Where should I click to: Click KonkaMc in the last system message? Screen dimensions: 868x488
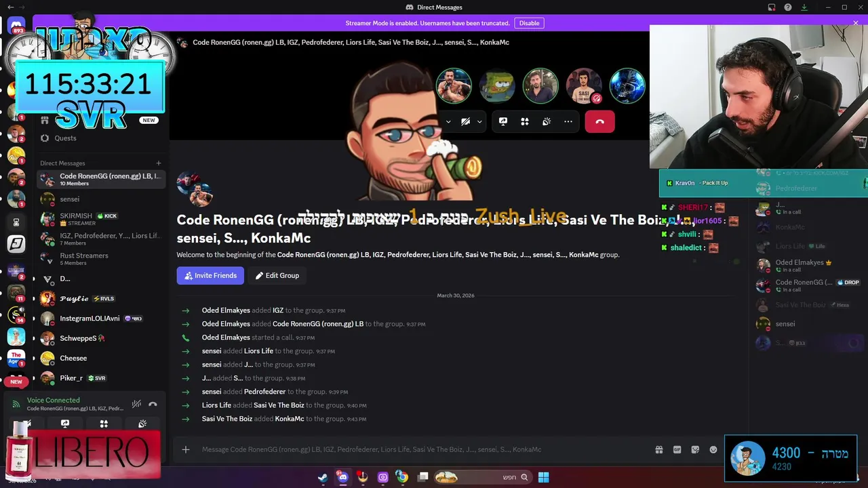290,419
